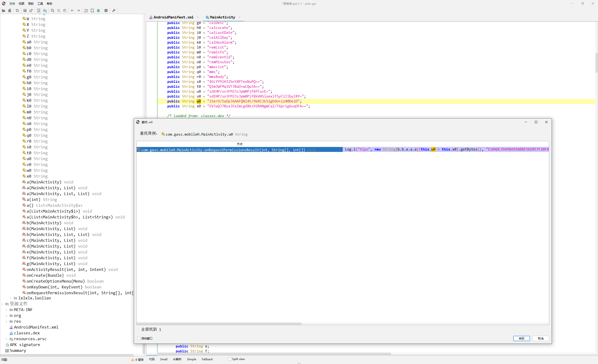Toggle flatten packages folder icon
This screenshot has width=598, height=364.
click(x=45, y=10)
